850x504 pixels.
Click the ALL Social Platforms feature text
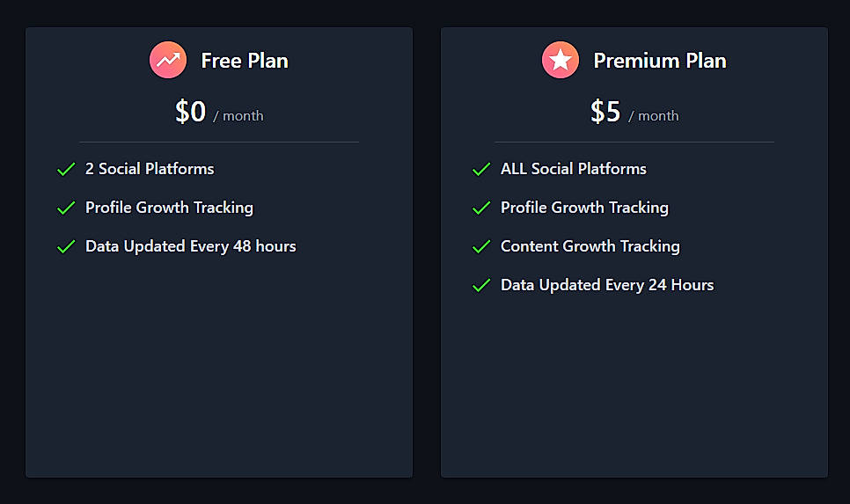[x=574, y=169]
